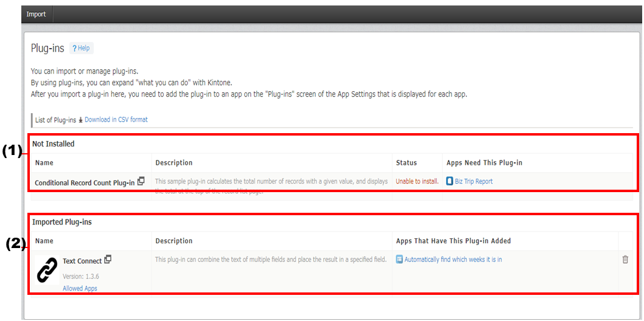Click the 'Text Connect' plug-in name
The image size is (644, 321).
coord(82,261)
